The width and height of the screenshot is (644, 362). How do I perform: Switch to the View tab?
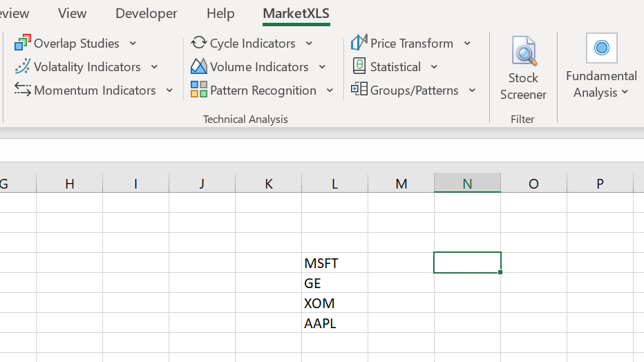click(73, 13)
